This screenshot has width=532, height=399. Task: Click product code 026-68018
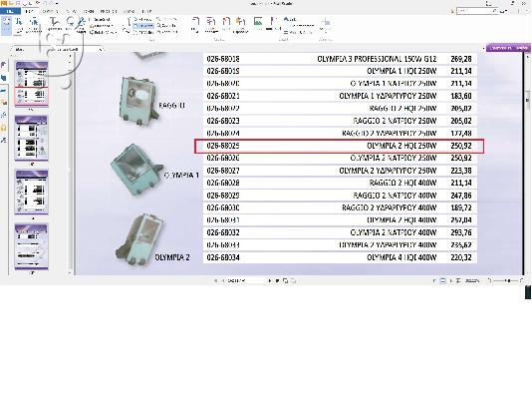point(223,59)
